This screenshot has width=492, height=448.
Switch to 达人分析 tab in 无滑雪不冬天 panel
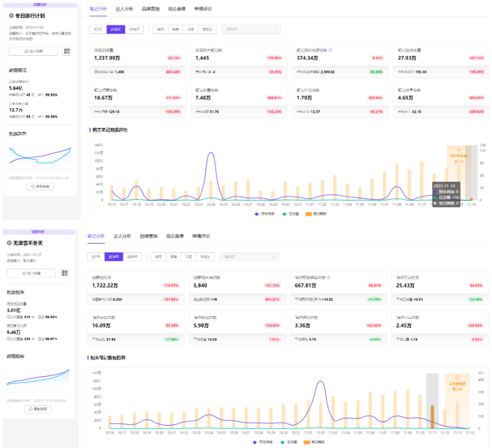(x=122, y=236)
